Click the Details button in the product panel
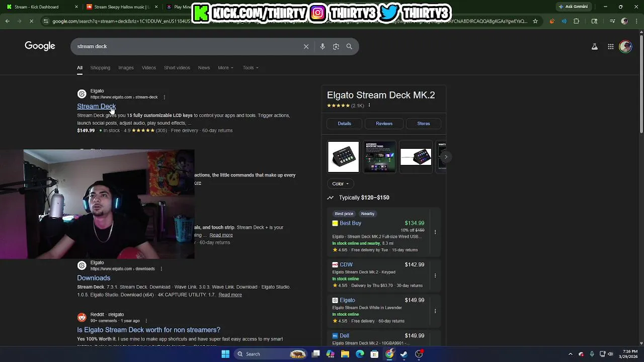Image resolution: width=644 pixels, height=362 pixels. point(344,124)
